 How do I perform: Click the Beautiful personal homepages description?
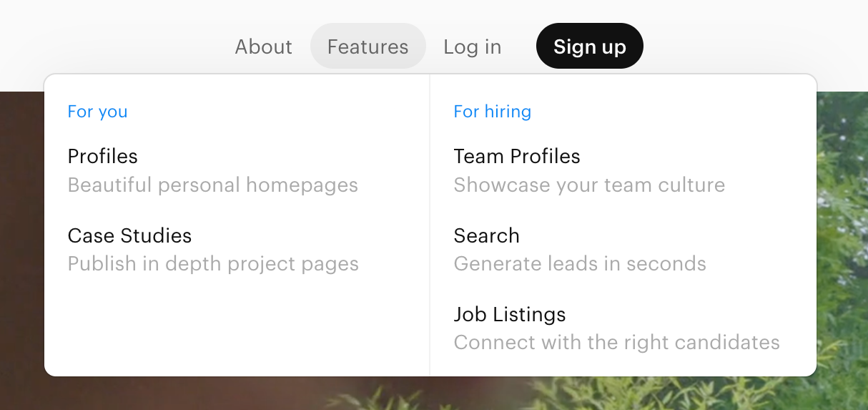pos(212,185)
